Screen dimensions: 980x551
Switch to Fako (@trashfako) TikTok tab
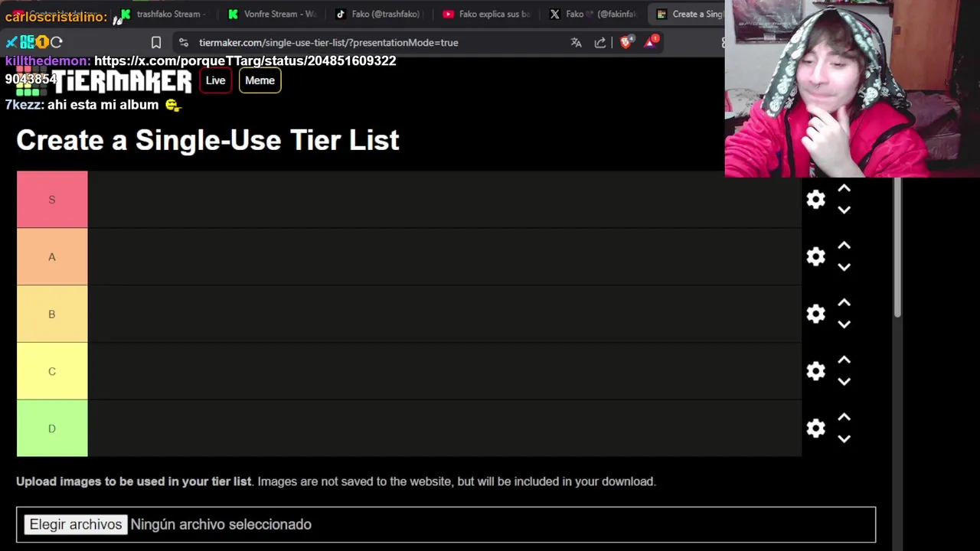379,14
